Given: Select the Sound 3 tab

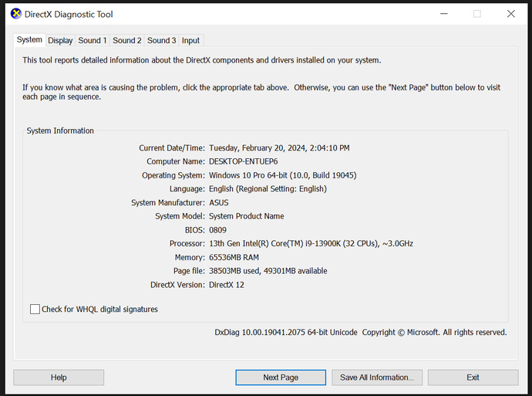Looking at the screenshot, I should point(161,40).
